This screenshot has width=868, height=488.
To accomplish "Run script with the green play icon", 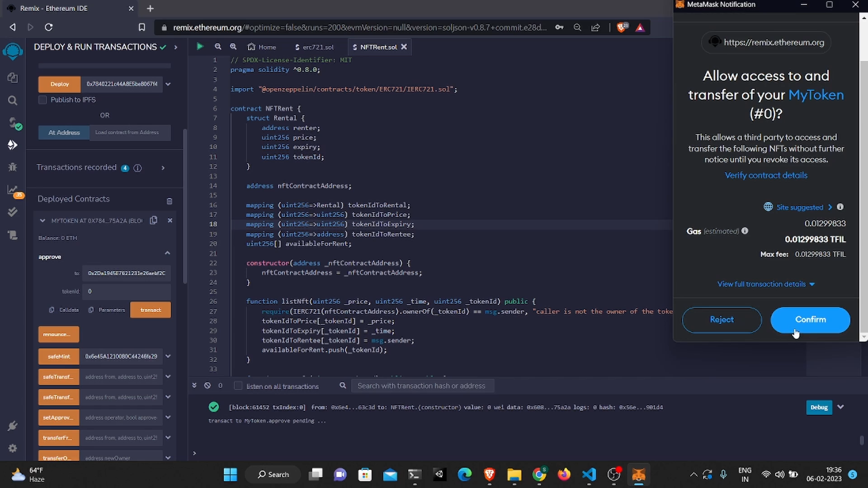I will click(200, 47).
